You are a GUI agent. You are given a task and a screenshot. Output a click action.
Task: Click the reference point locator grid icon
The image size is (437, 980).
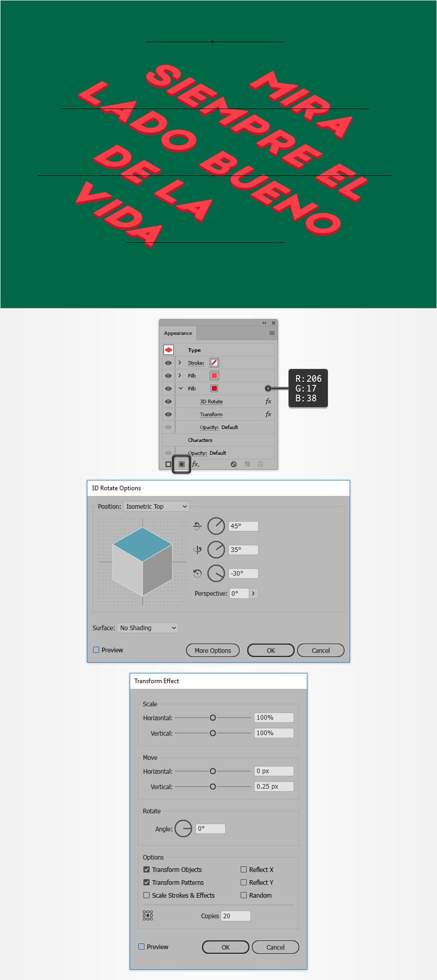click(x=148, y=915)
